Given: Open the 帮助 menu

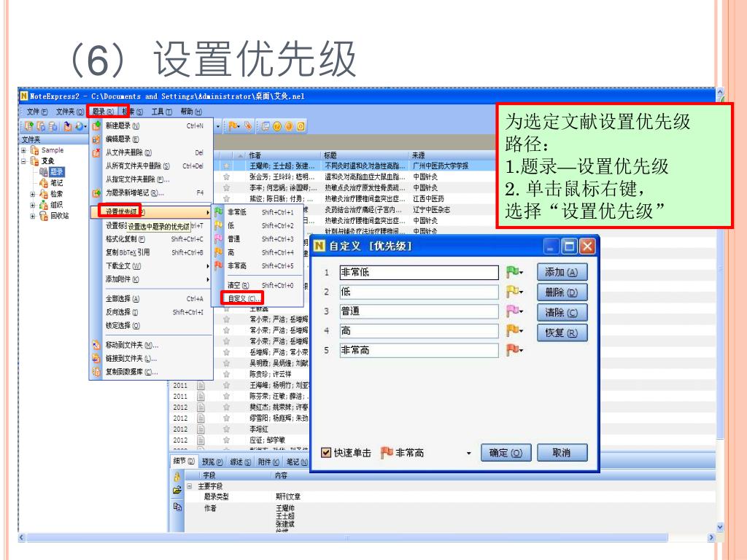Looking at the screenshot, I should tap(191, 112).
